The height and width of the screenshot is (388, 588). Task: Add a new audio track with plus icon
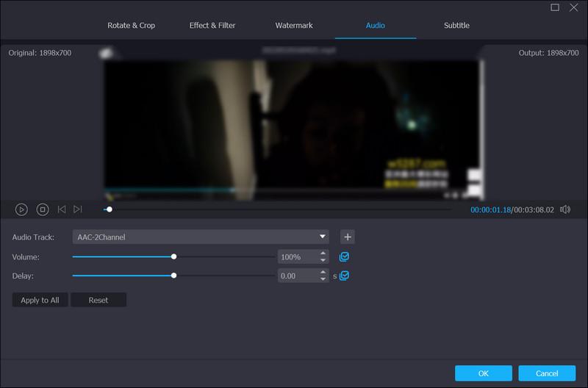(348, 237)
